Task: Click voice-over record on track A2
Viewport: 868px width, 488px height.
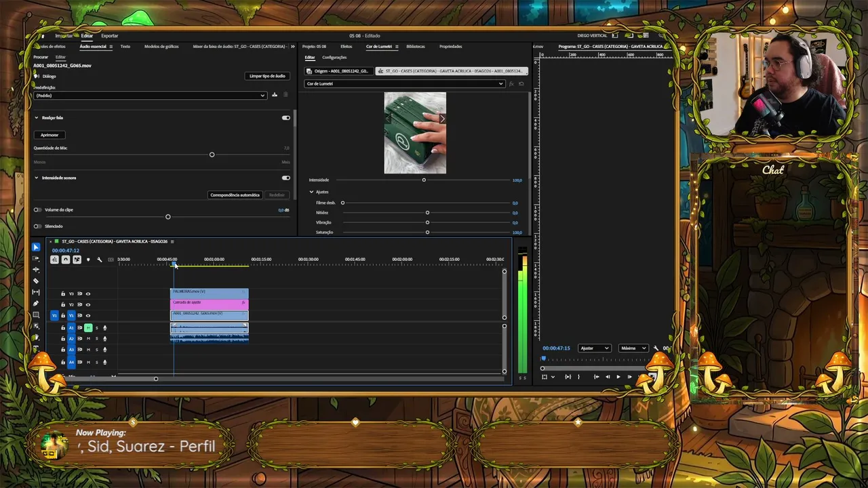Action: 104,339
